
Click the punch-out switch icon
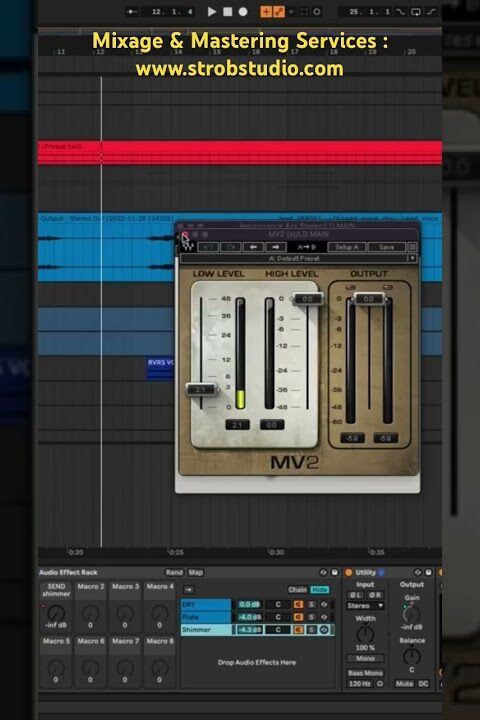[431, 11]
